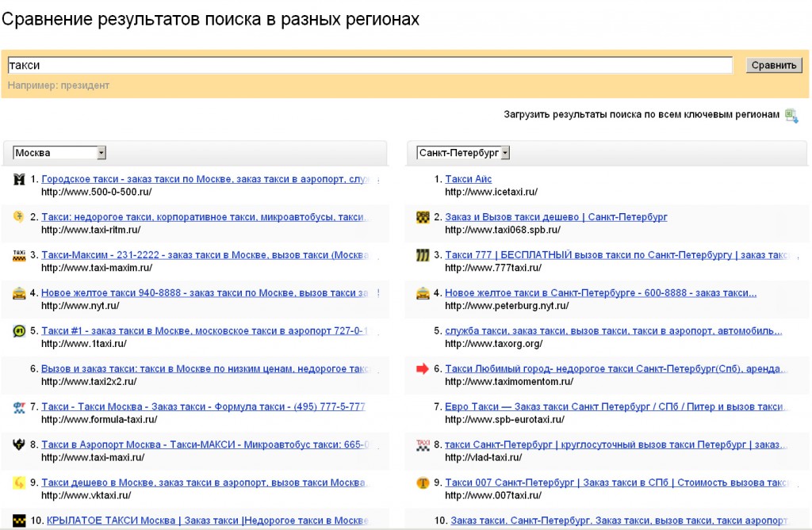The width and height of the screenshot is (812, 530).
Task: Open 'Такси дешево в Москве' result link
Action: click(204, 482)
